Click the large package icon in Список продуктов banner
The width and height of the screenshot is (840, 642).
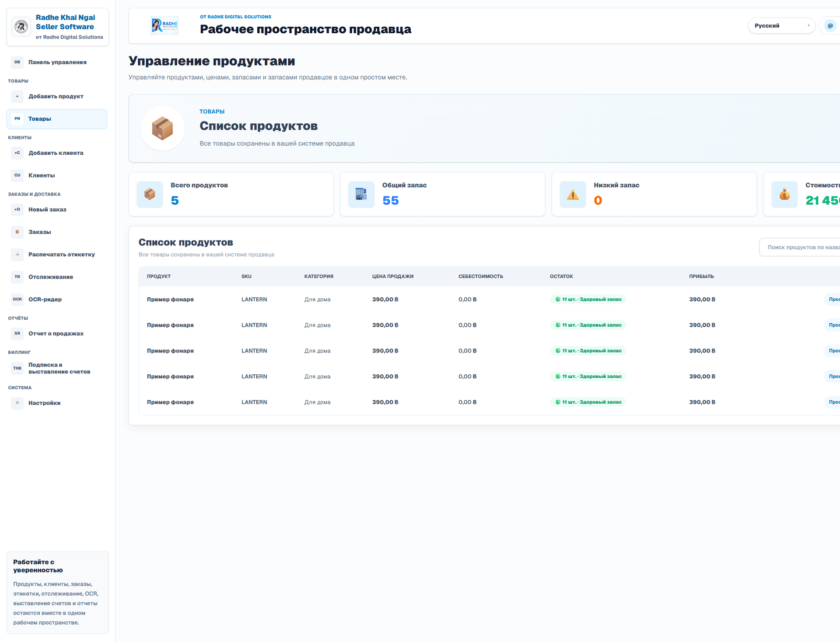162,128
